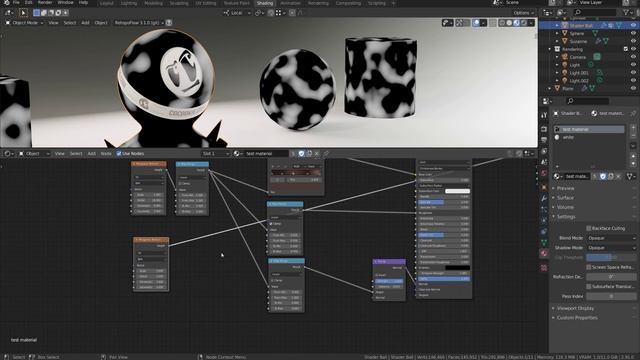Adjust the Clip Threshold slider

tap(611, 258)
